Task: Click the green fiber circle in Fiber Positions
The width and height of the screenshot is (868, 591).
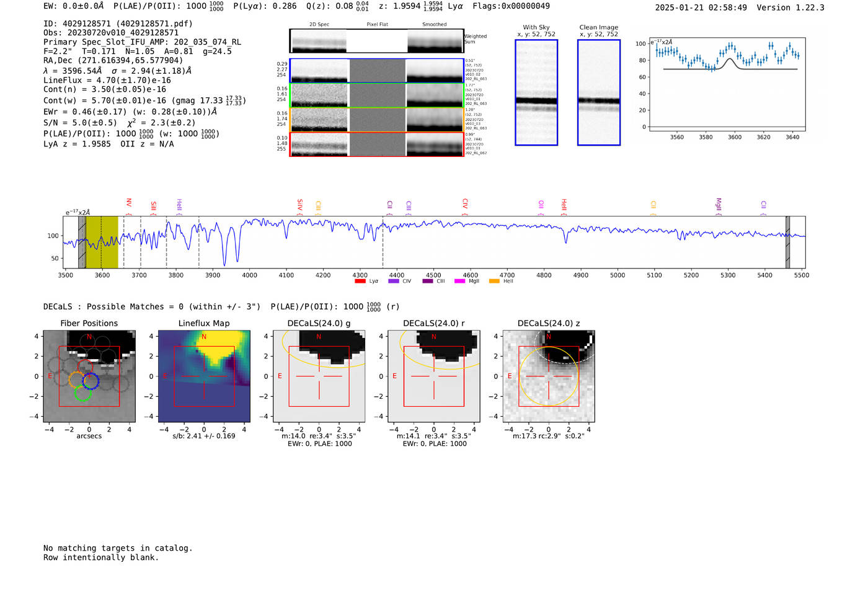Action: coord(82,393)
